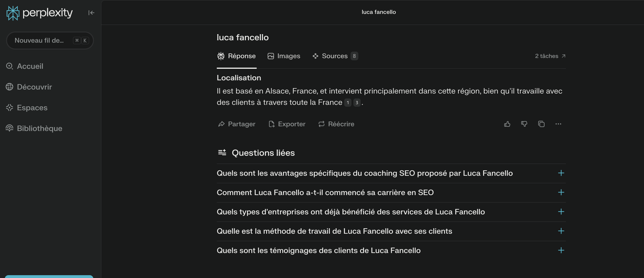644x278 pixels.
Task: Switch to the Sources tab
Action: point(335,56)
